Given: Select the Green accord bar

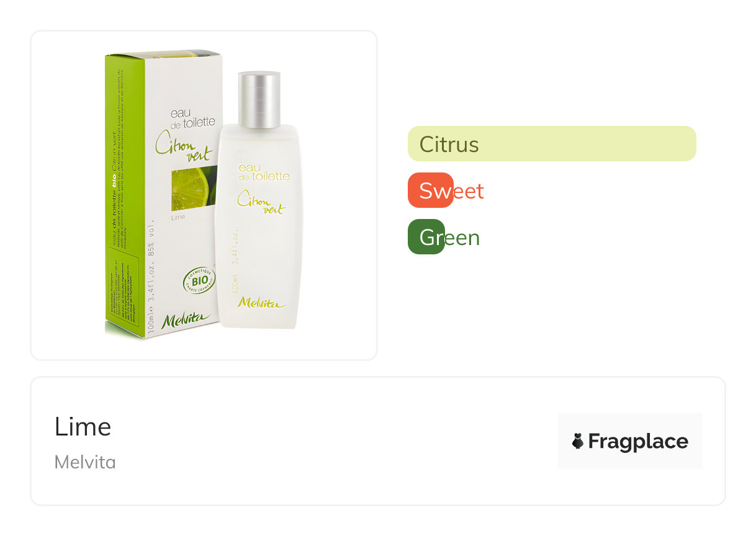Looking at the screenshot, I should (x=444, y=237).
